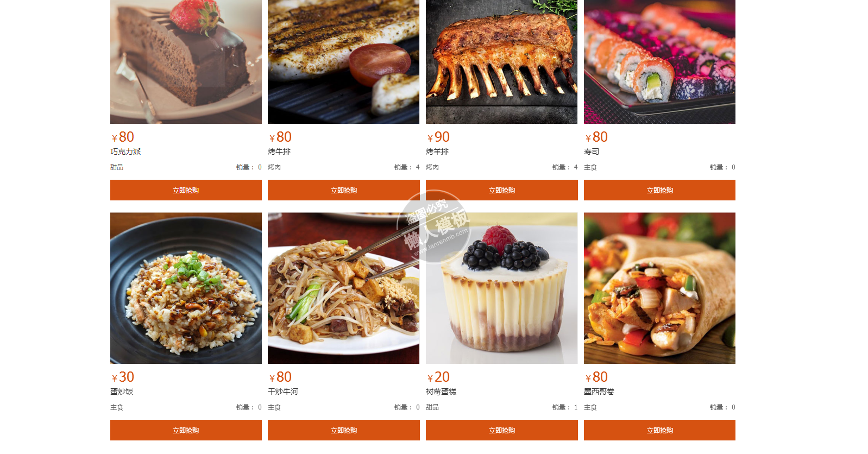
Task: Click 立即抢购 for 墨西哥卷
Action: [x=659, y=430]
